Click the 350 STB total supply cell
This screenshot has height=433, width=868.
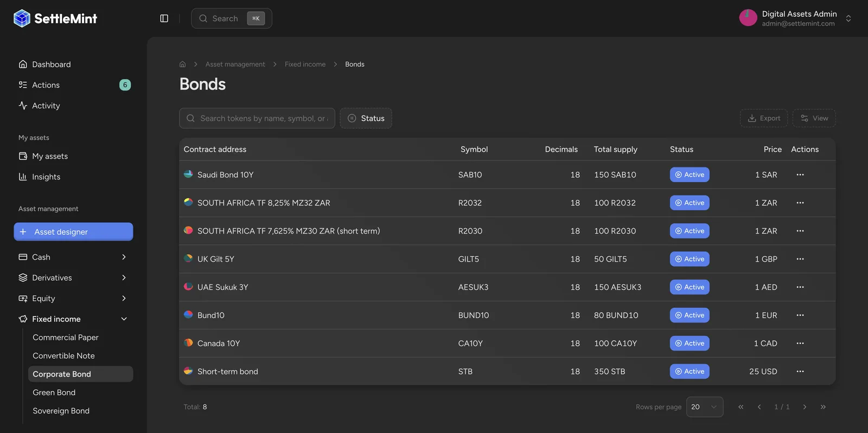click(x=609, y=372)
